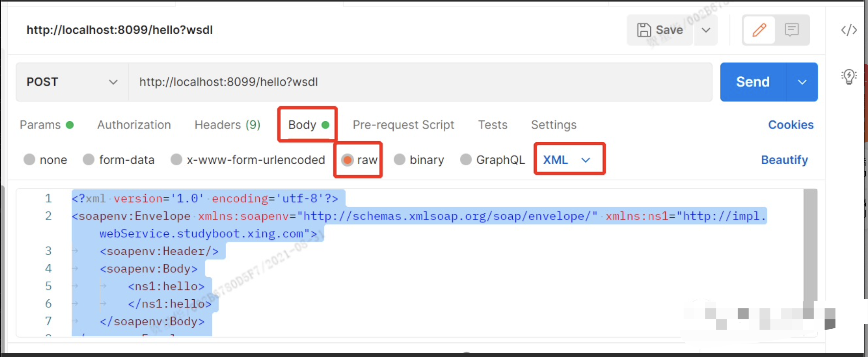
Task: Click the request URL input field
Action: [x=418, y=82]
